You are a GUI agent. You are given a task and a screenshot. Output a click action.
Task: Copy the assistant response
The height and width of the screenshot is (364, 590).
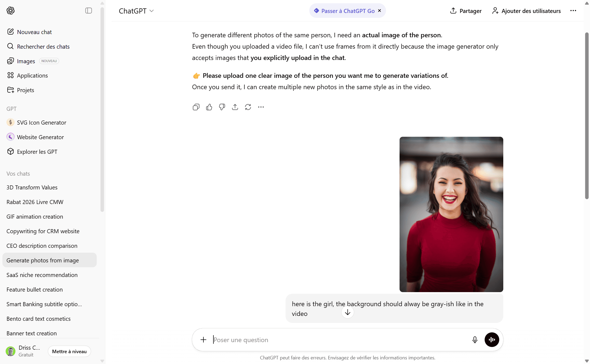[x=196, y=107]
